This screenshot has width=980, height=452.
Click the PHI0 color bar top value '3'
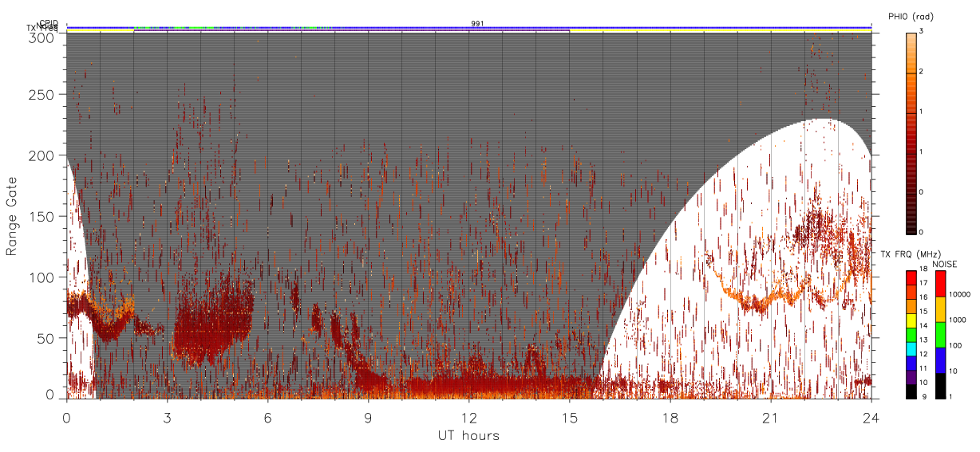coord(922,32)
